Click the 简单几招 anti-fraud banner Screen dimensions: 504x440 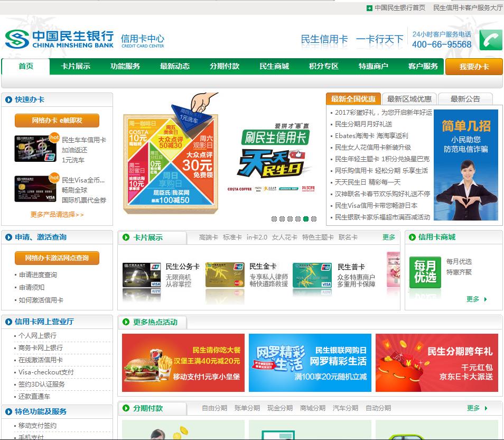coord(466,165)
